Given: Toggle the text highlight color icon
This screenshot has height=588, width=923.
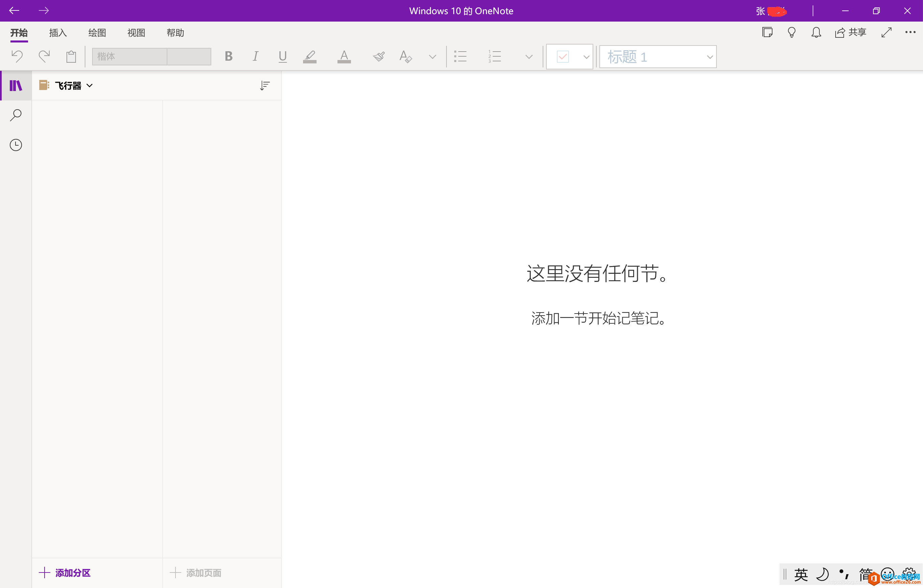Looking at the screenshot, I should tap(310, 56).
